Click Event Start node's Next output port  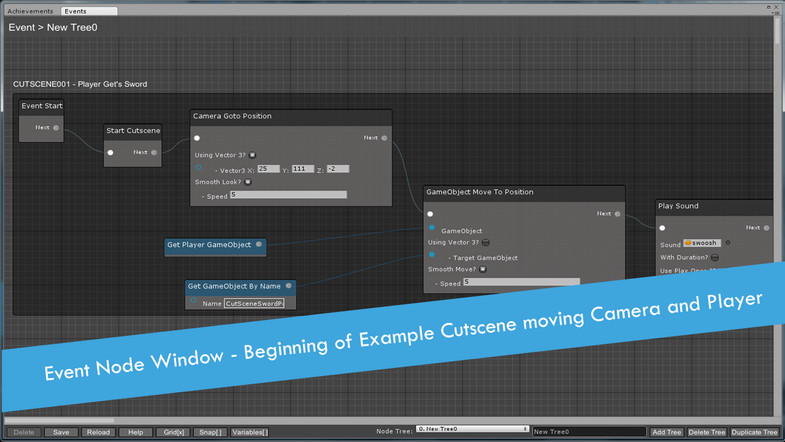[56, 128]
